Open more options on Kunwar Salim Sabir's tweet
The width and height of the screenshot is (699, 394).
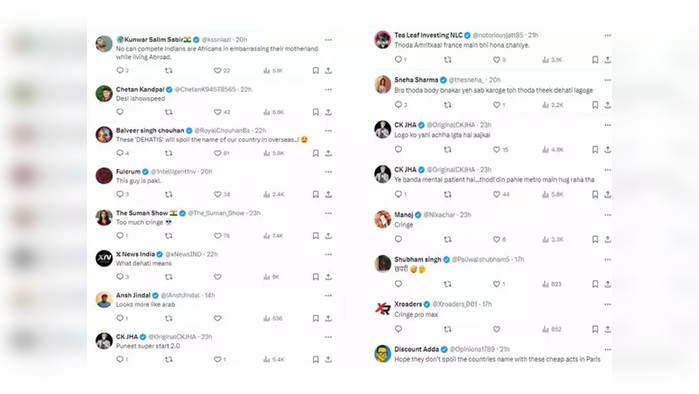click(x=329, y=40)
